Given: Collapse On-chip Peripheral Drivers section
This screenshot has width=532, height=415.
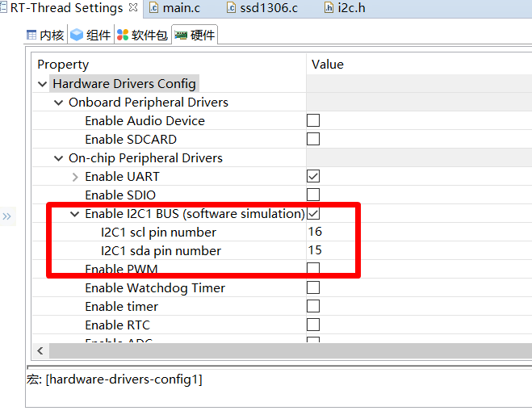Looking at the screenshot, I should [59, 158].
